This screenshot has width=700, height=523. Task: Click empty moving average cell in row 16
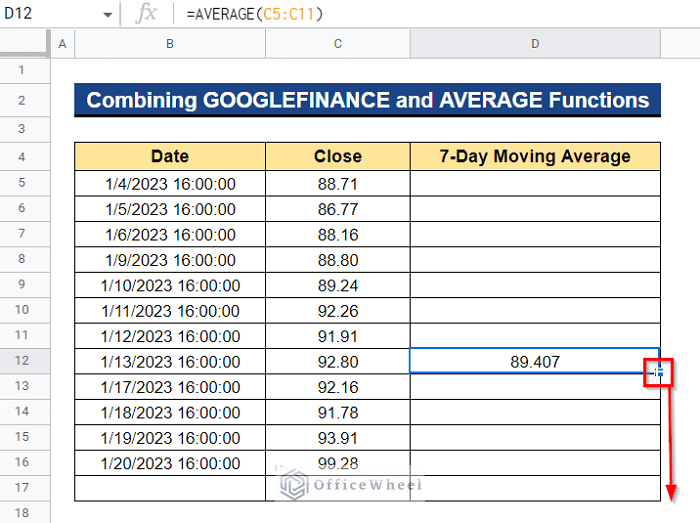pyautogui.click(x=535, y=463)
